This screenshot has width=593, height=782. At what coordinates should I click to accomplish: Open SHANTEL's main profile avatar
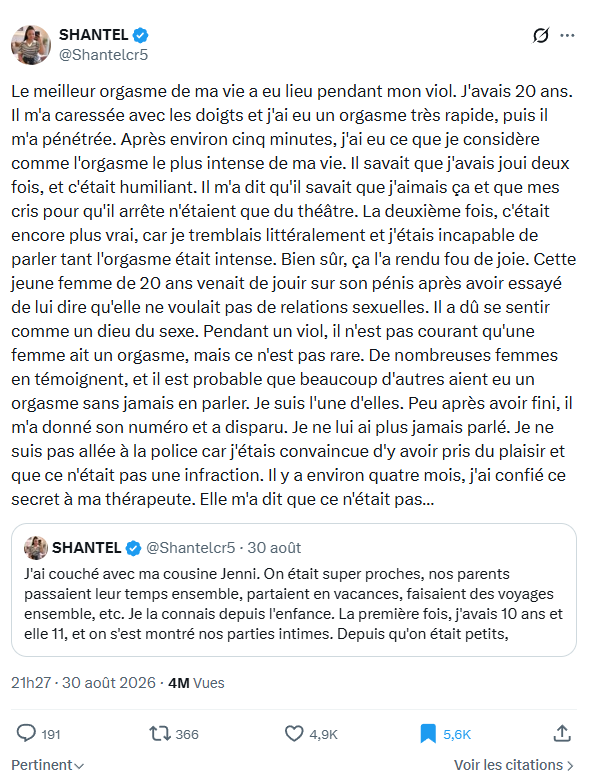(31, 45)
